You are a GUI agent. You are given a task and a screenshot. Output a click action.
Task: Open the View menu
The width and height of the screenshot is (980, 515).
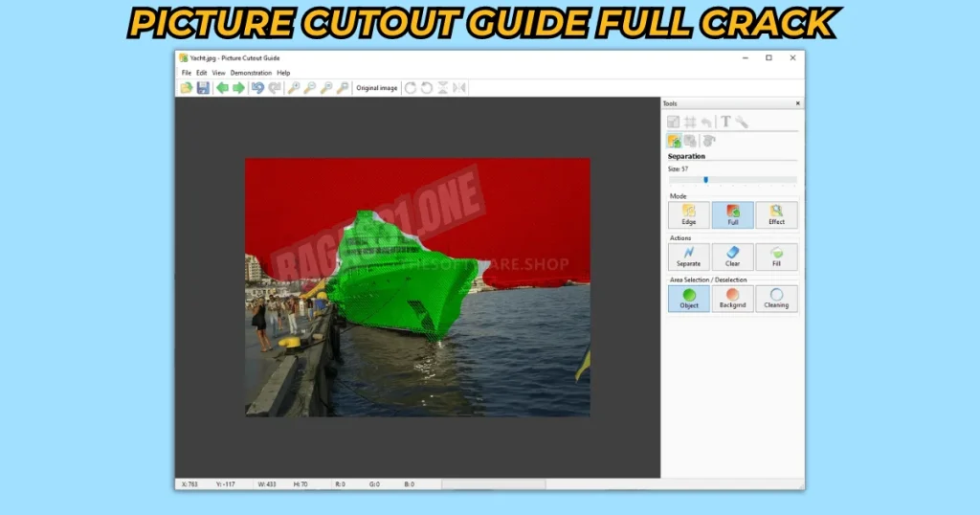point(218,73)
